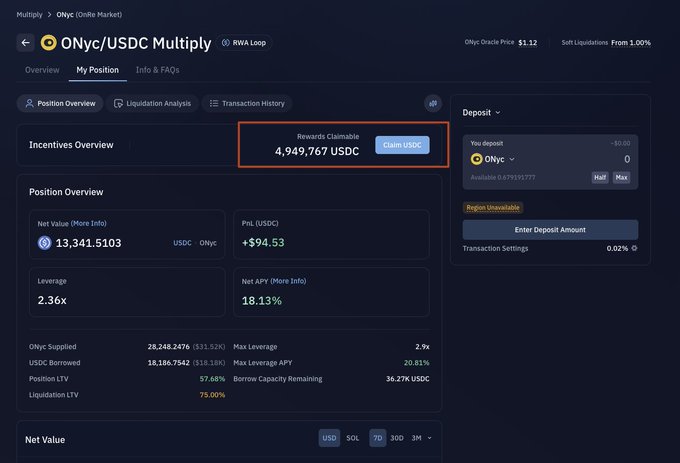Click the USDC coin icon in Net Value
This screenshot has width=680, height=463.
pyautogui.click(x=45, y=243)
